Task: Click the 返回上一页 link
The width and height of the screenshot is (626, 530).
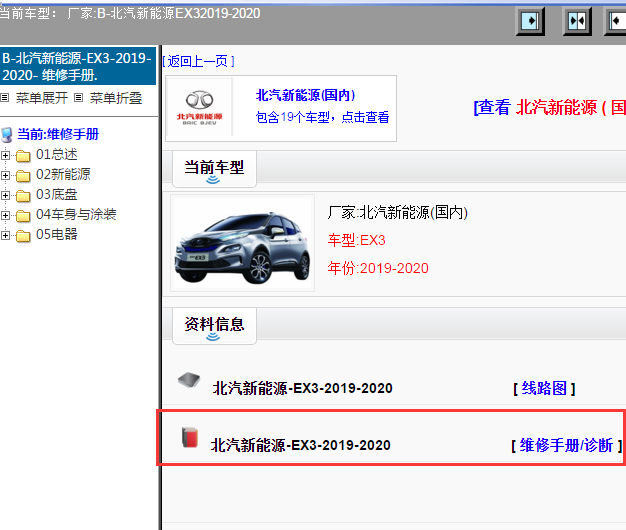Action: pos(198,61)
